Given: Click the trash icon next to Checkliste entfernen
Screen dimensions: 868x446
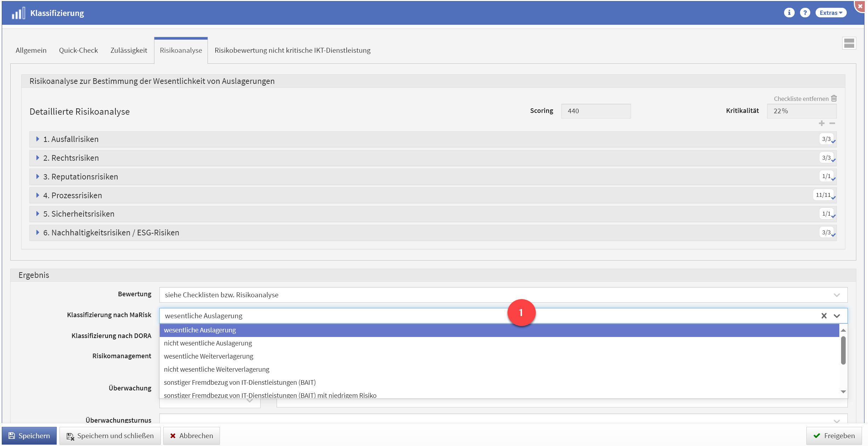Looking at the screenshot, I should coord(834,98).
